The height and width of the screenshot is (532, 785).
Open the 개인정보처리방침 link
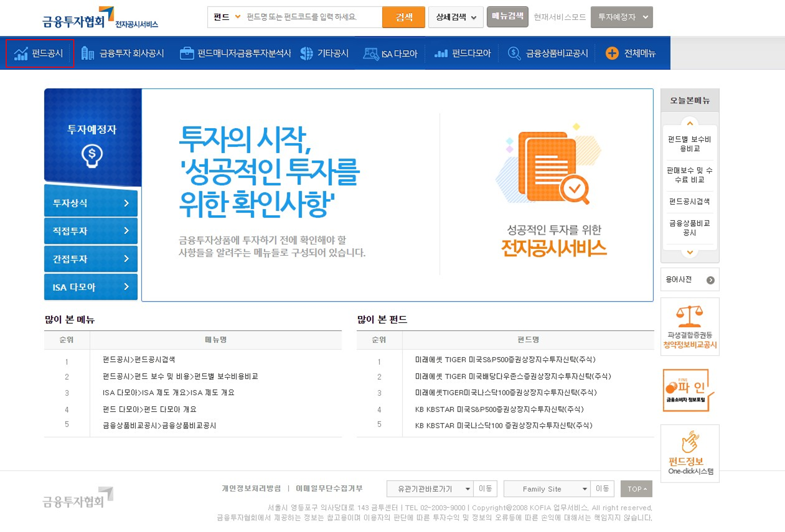pos(251,488)
